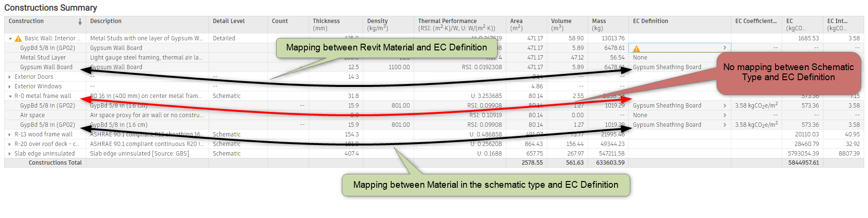This screenshot has width=868, height=218.
Task: Click the mass value 13013.76
Action: tap(613, 38)
